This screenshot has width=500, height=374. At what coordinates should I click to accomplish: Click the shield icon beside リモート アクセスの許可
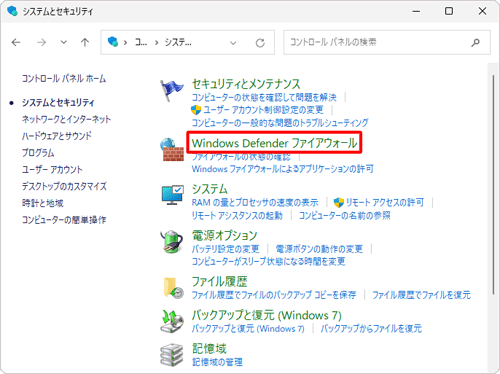coord(339,202)
